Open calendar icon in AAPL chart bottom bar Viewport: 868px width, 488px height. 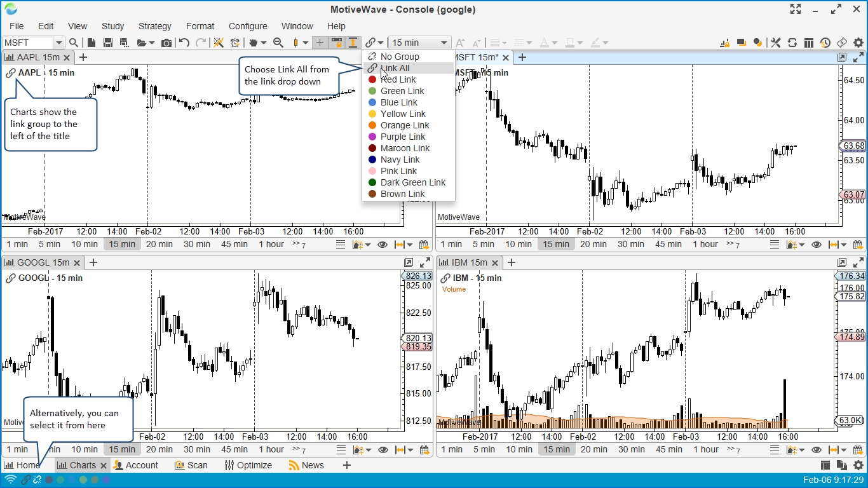[423, 244]
